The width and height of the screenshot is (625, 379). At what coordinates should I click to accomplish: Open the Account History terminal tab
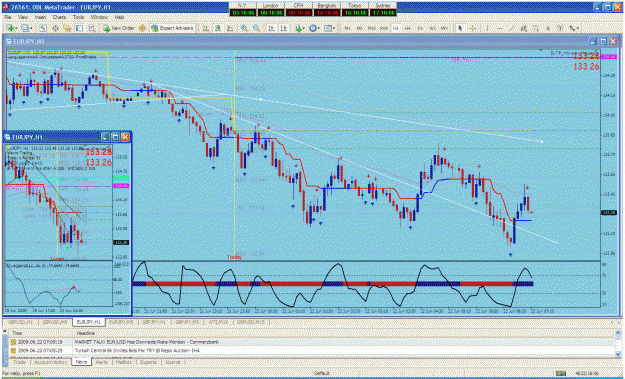point(50,362)
